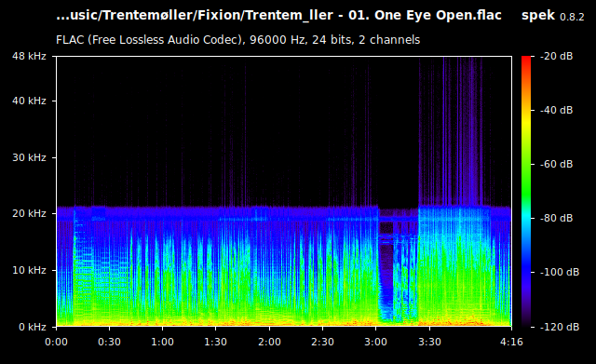Click the 20 kHz axis label
This screenshot has height=364, width=596.
[x=29, y=213]
